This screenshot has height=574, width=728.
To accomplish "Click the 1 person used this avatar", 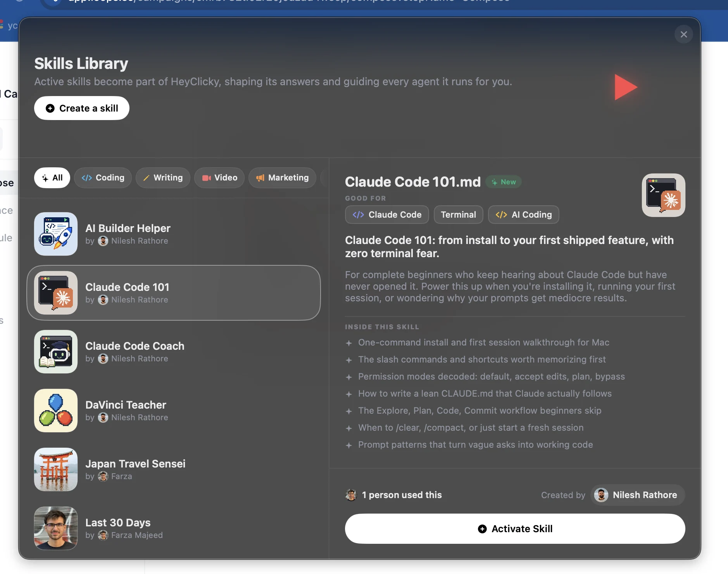I will (x=351, y=495).
